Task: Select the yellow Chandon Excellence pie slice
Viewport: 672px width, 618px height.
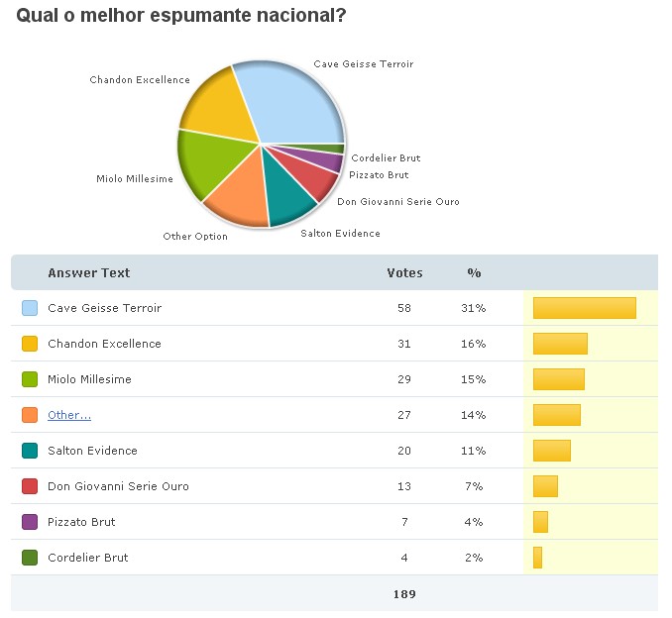Action: (x=219, y=105)
